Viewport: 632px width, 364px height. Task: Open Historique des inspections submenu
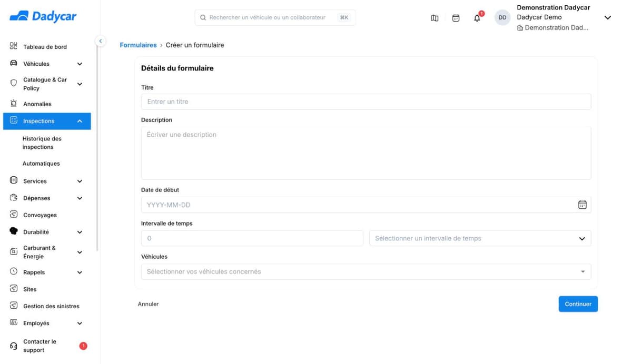coord(42,143)
